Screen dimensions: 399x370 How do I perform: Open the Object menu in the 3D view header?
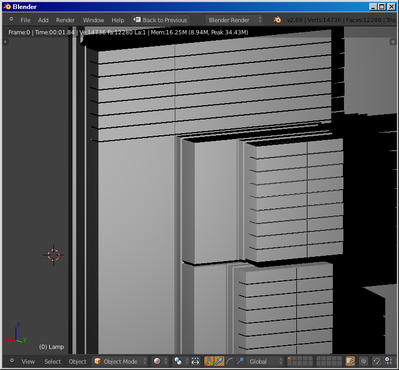77,361
